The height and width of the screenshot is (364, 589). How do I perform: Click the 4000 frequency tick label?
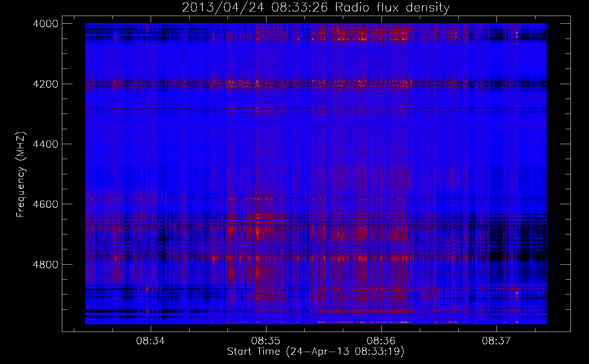(46, 24)
